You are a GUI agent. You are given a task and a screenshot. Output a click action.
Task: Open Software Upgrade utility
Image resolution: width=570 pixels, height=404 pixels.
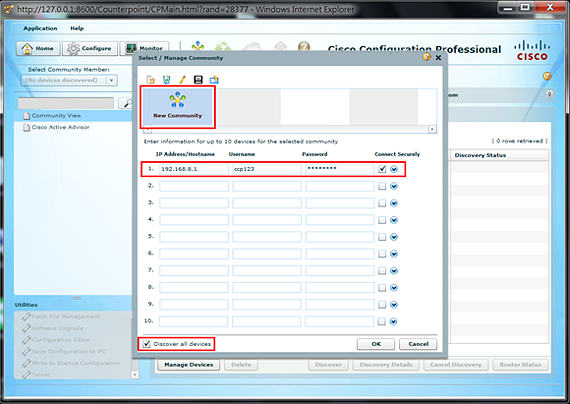coord(53,328)
